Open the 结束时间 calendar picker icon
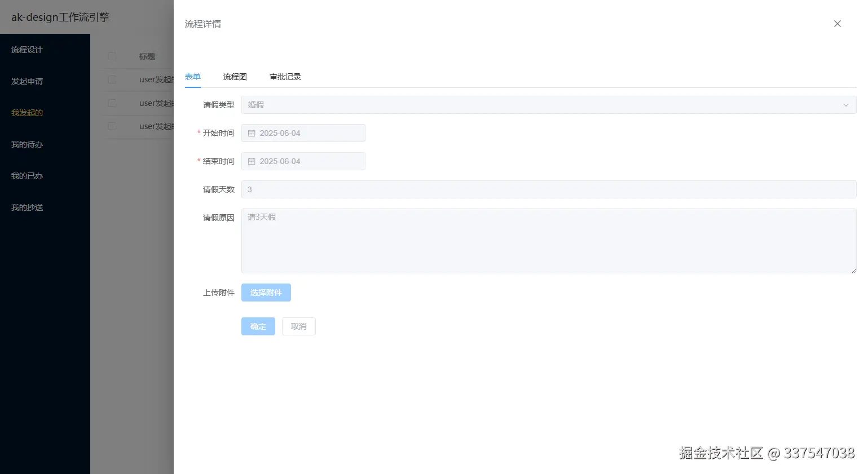This screenshot has height=474, width=868. tap(252, 161)
